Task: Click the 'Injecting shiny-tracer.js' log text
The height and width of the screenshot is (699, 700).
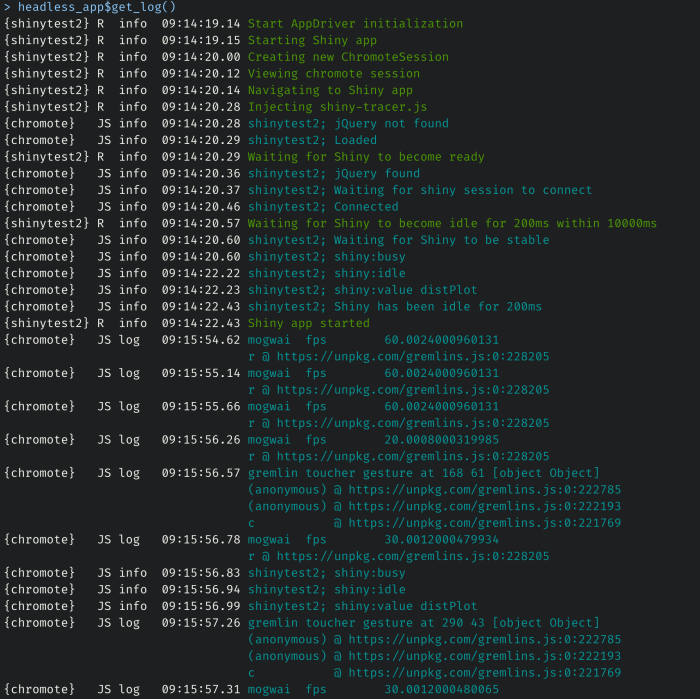Action: point(337,107)
